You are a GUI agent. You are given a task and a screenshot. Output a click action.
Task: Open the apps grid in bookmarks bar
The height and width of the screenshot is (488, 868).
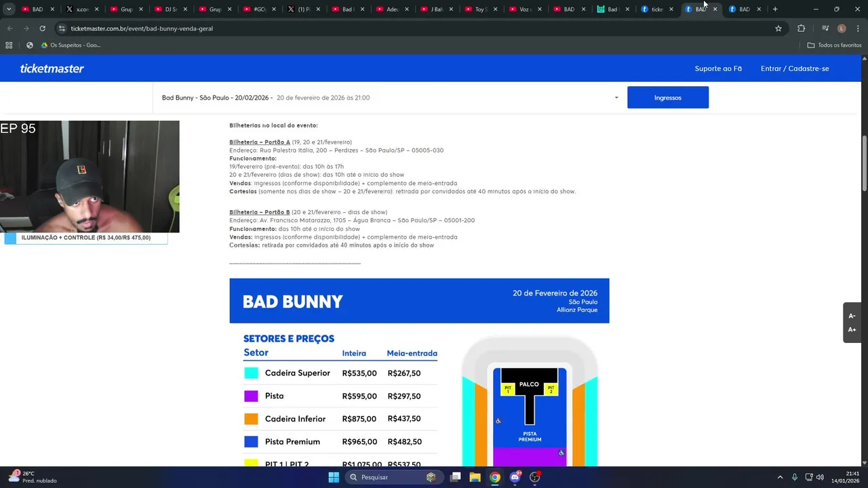[9, 45]
